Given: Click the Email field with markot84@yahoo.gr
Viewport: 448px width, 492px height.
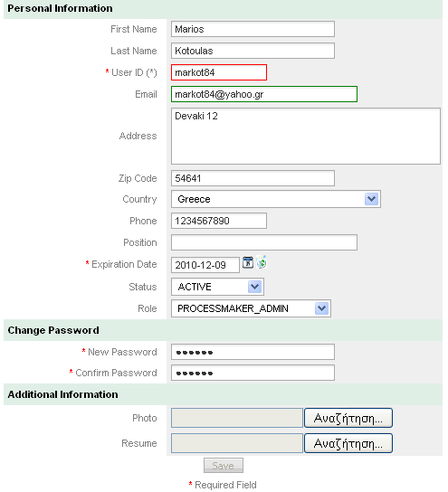Looking at the screenshot, I should (x=264, y=94).
